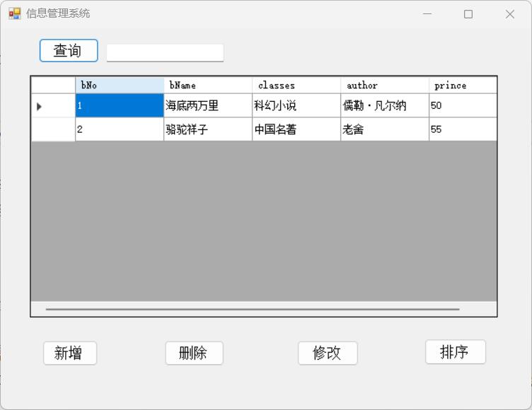Close the 信息管理系统 window
Image resolution: width=532 pixels, height=410 pixels.
(x=509, y=14)
